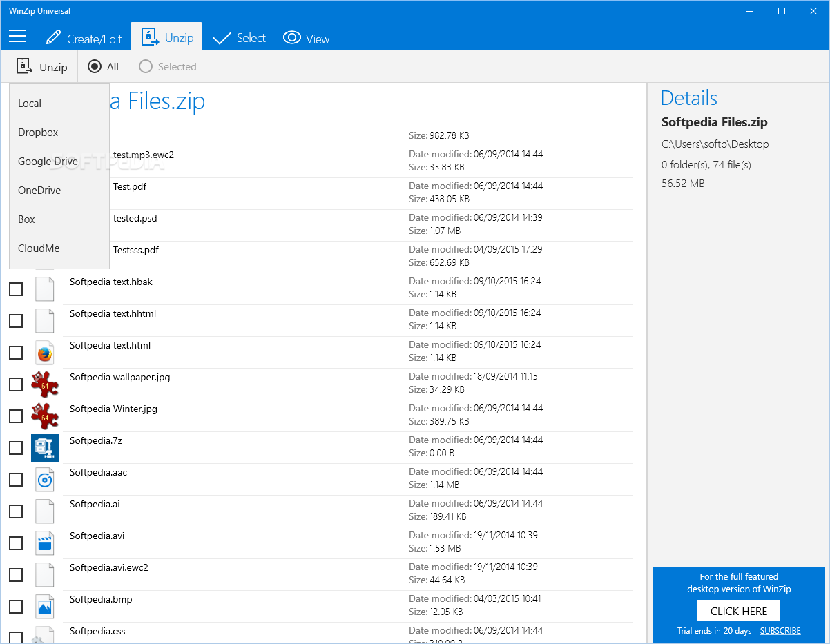
Task: Select the test.mp3.ewc2 file row name
Action: point(144,155)
